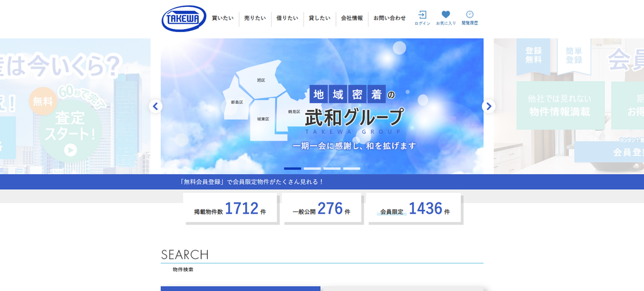
Task: Open the お問い合わせ menu
Action: click(389, 18)
